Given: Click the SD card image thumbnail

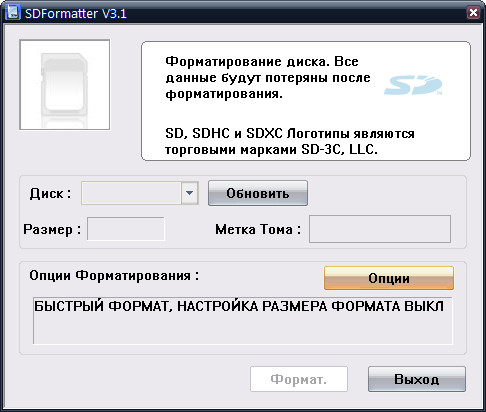Looking at the screenshot, I should point(65,85).
